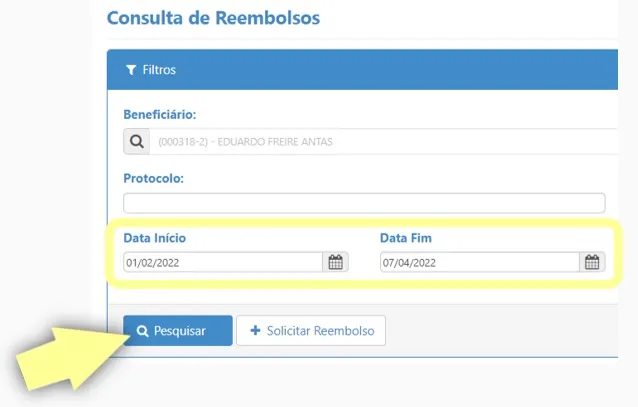The image size is (638, 407).
Task: Click the Data Fim date field
Action: 480,262
